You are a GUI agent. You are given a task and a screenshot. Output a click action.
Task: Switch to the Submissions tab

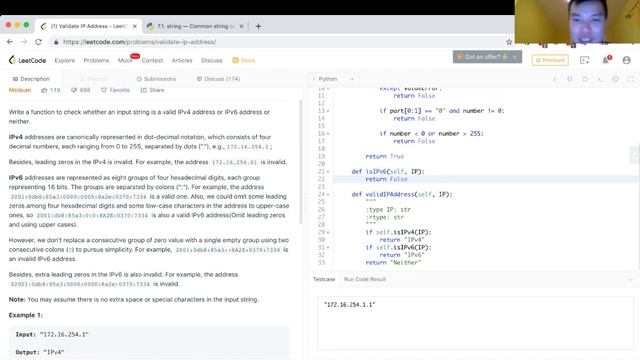click(156, 79)
